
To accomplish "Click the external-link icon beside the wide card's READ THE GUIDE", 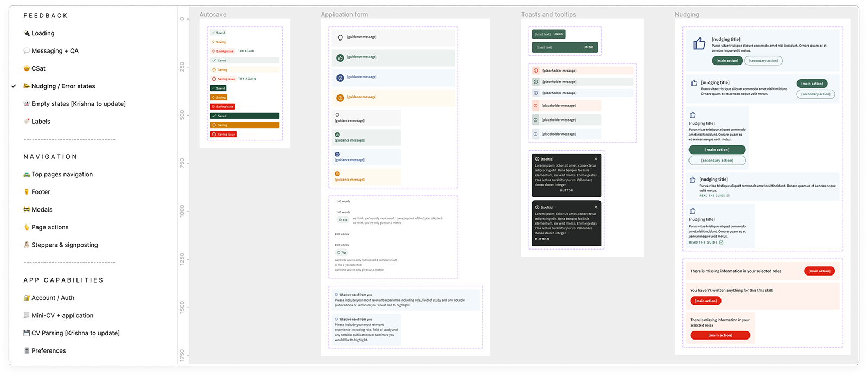I will (728, 196).
